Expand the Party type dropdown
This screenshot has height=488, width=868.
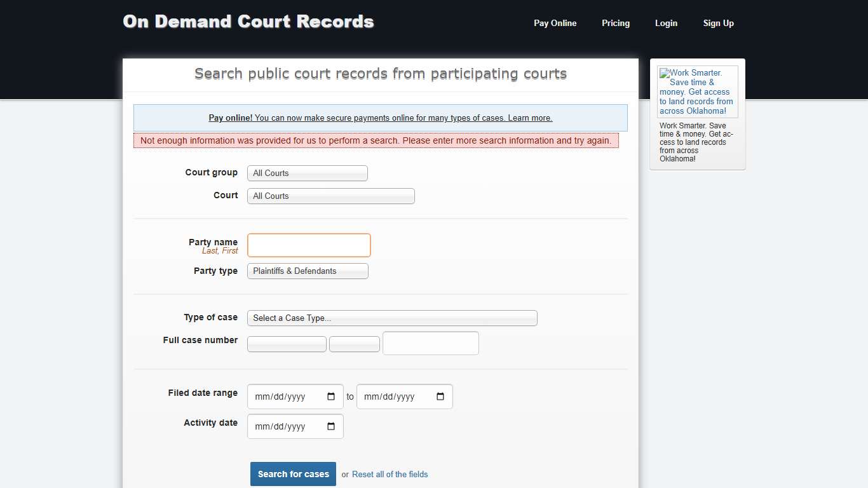pyautogui.click(x=307, y=271)
